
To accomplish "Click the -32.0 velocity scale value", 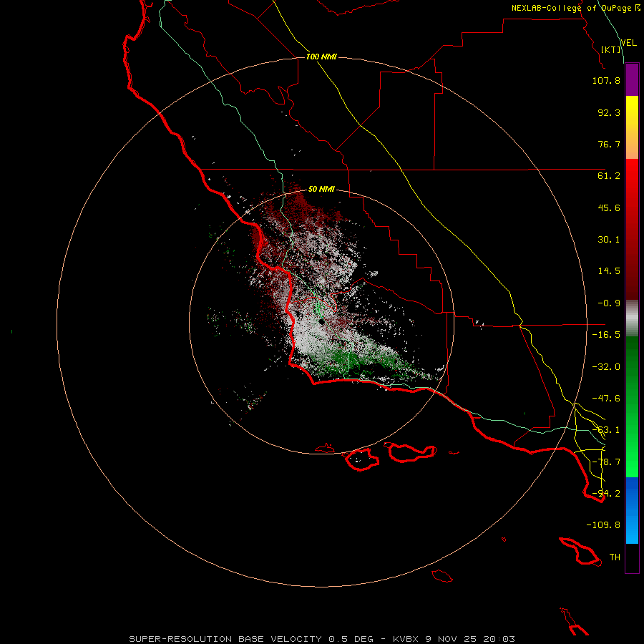I will click(x=606, y=367).
